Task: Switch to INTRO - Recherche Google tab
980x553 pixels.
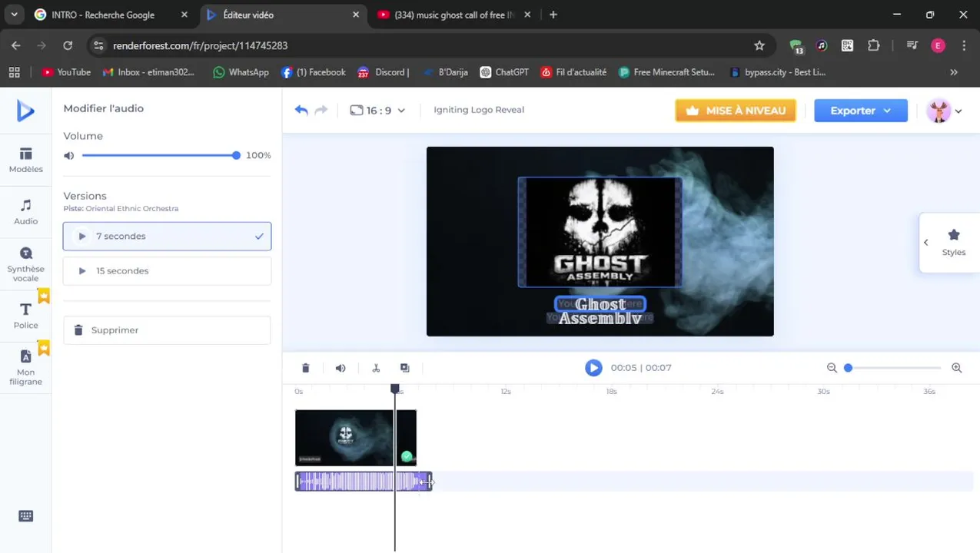Action: 112,15
